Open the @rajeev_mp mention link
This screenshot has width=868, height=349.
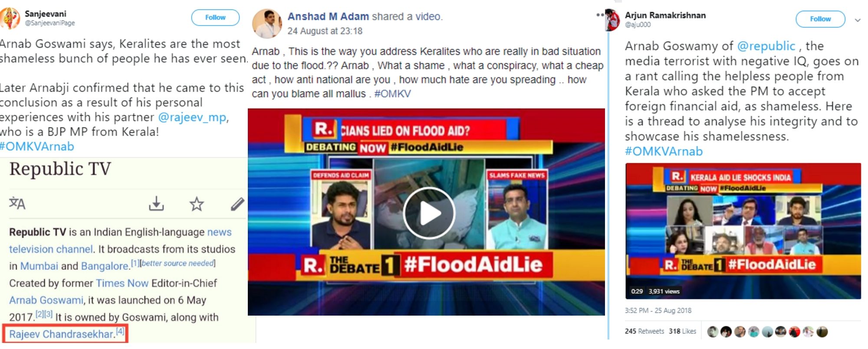[192, 117]
